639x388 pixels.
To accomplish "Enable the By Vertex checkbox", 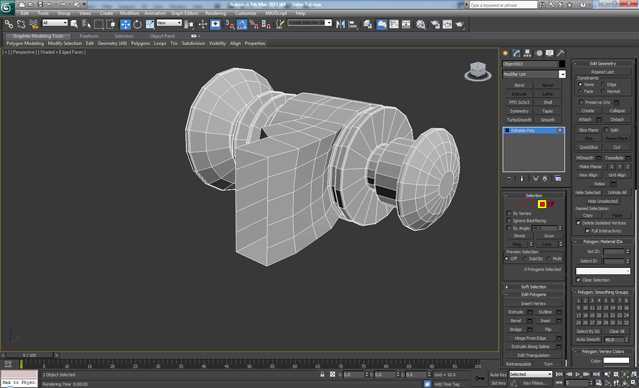I will point(509,213).
